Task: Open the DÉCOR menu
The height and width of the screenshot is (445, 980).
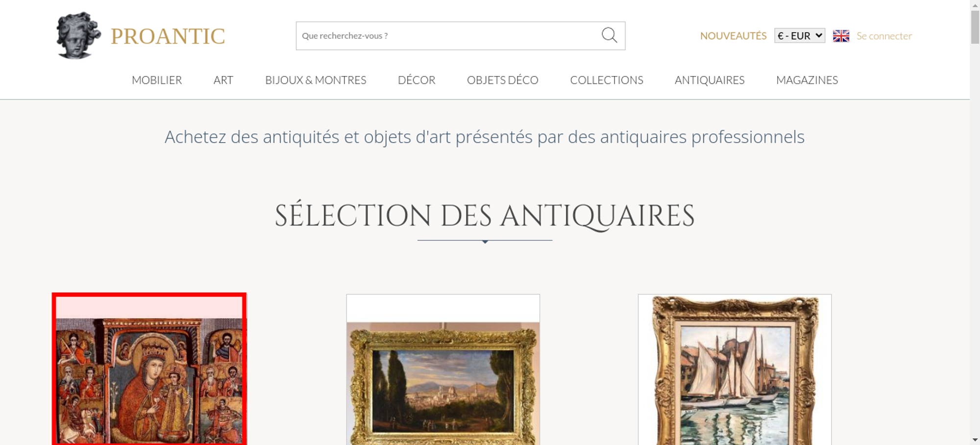Action: point(416,80)
